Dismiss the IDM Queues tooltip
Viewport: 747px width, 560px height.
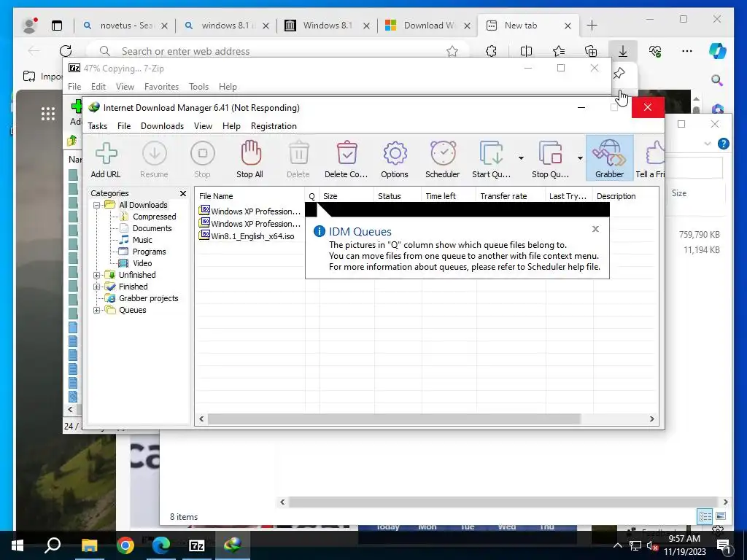coord(595,229)
